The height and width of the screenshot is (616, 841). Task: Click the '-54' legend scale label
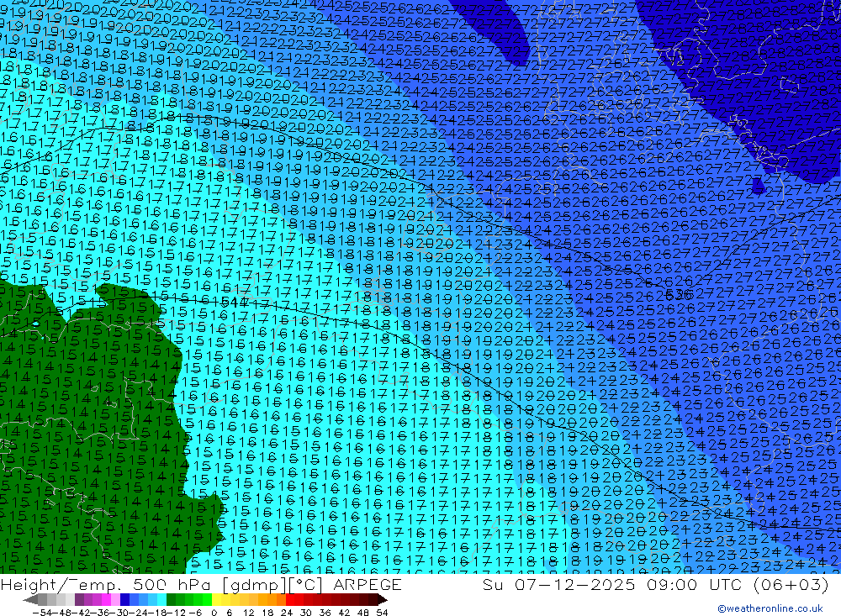coord(42,613)
